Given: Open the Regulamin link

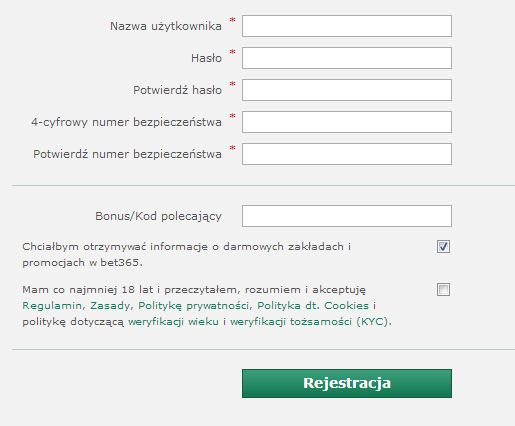Looking at the screenshot, I should [x=52, y=306].
